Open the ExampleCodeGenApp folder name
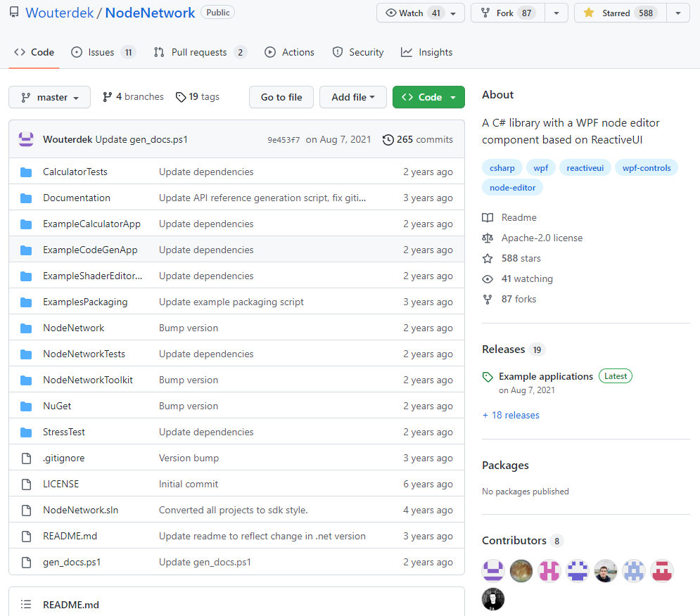 [x=90, y=250]
